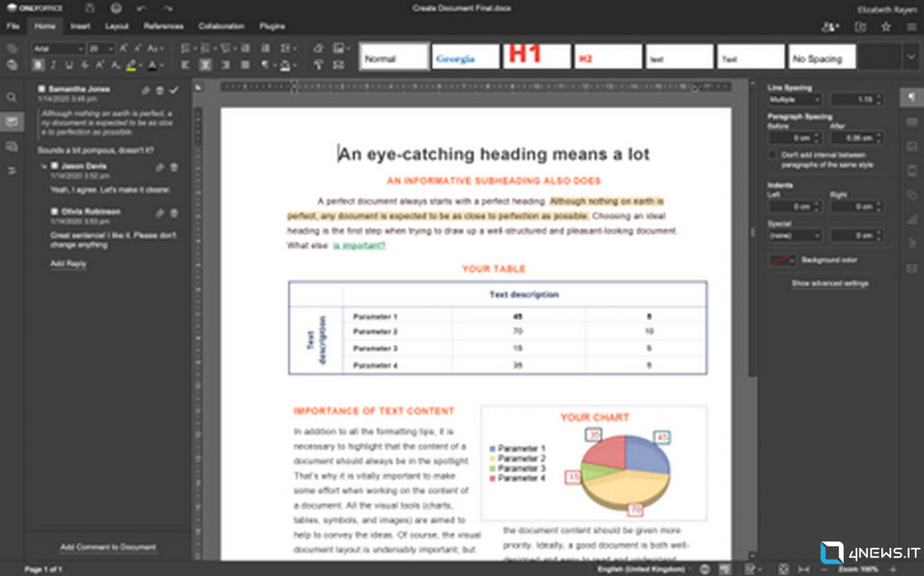Expand the Special indent dropdown
The image size is (924, 576).
coord(795,236)
